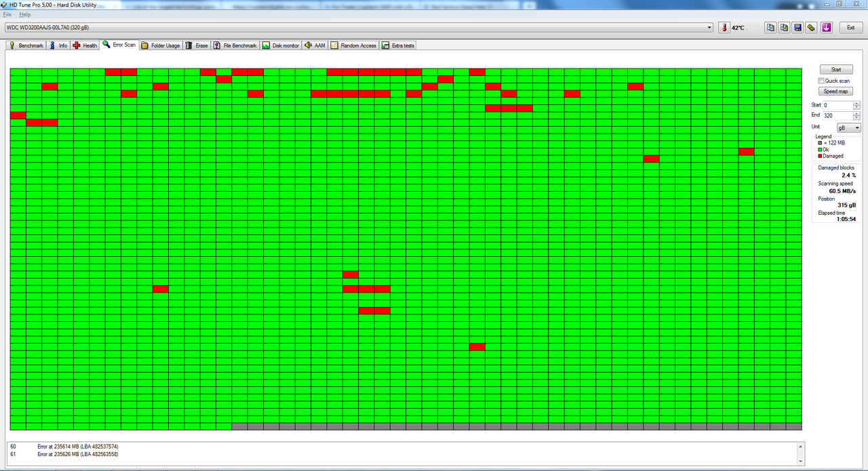The height and width of the screenshot is (471, 868).
Task: Click the red Damaged legend swatch
Action: coord(820,156)
